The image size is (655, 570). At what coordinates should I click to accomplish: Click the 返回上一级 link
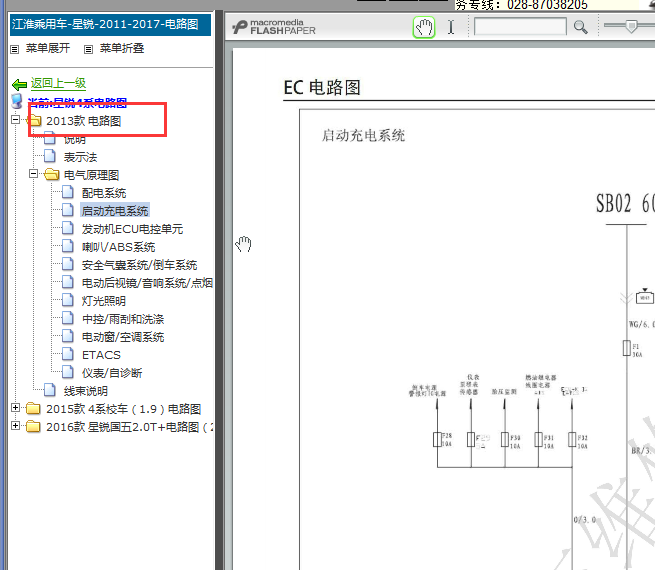click(58, 83)
